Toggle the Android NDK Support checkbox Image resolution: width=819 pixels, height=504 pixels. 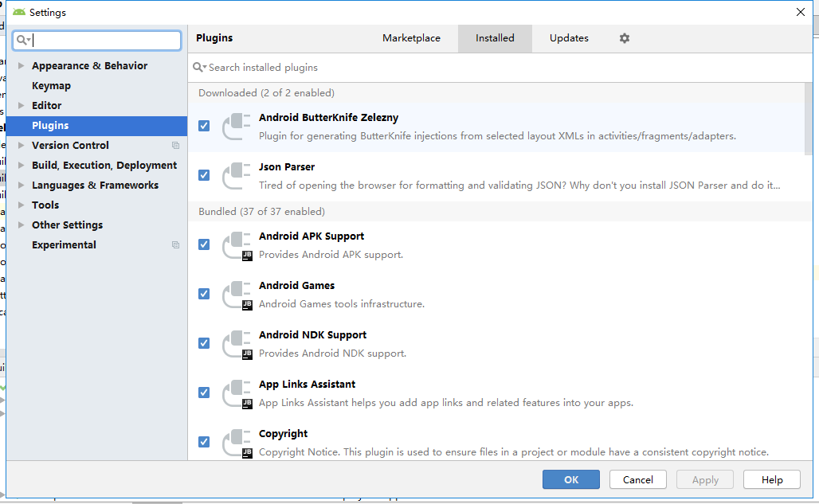pyautogui.click(x=204, y=343)
